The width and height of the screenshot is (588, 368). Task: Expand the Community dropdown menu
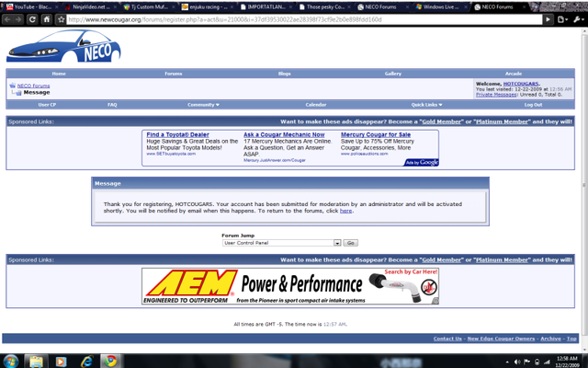pos(203,105)
